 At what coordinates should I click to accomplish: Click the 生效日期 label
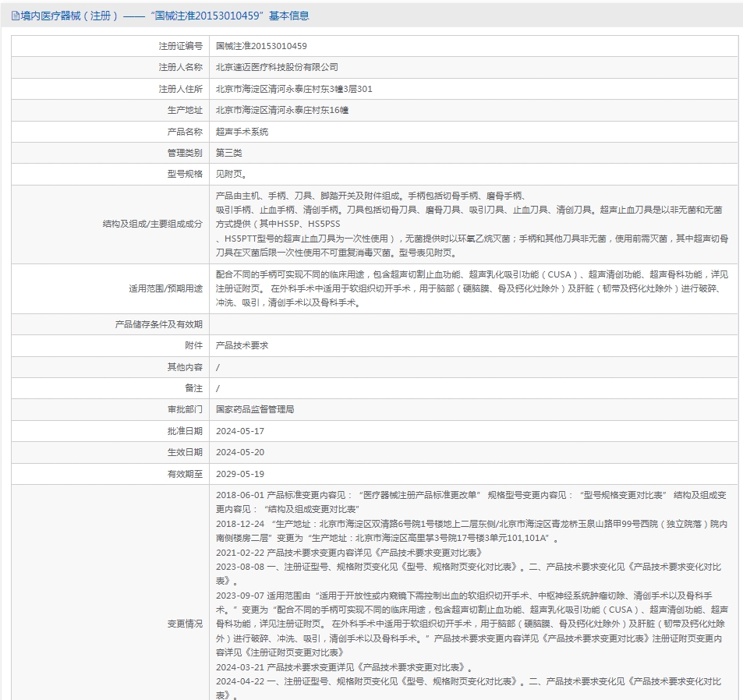[185, 452]
